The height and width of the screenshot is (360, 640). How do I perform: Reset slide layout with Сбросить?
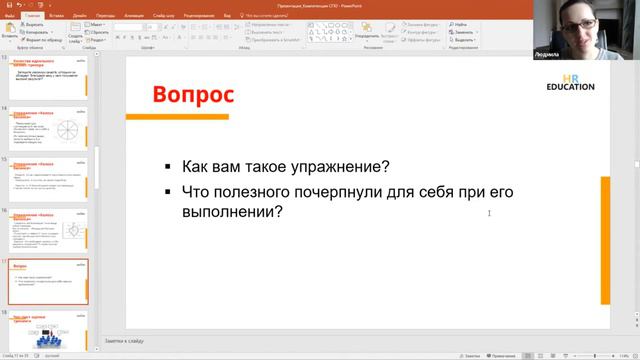97,32
